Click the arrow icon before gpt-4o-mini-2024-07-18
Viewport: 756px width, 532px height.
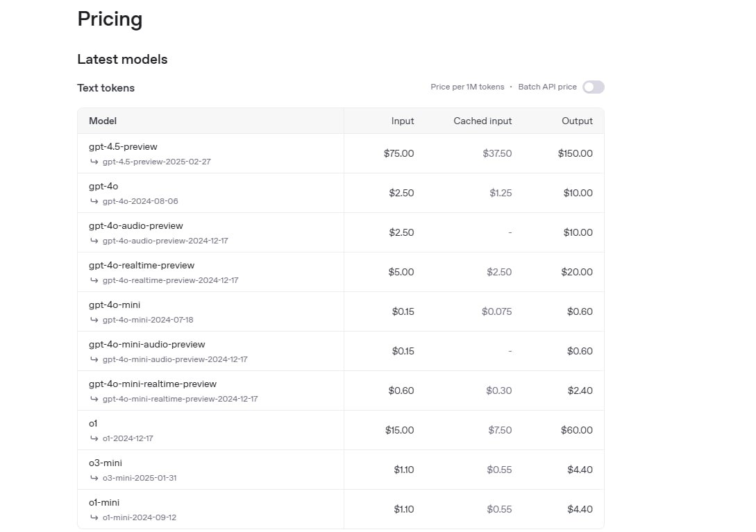click(94, 320)
